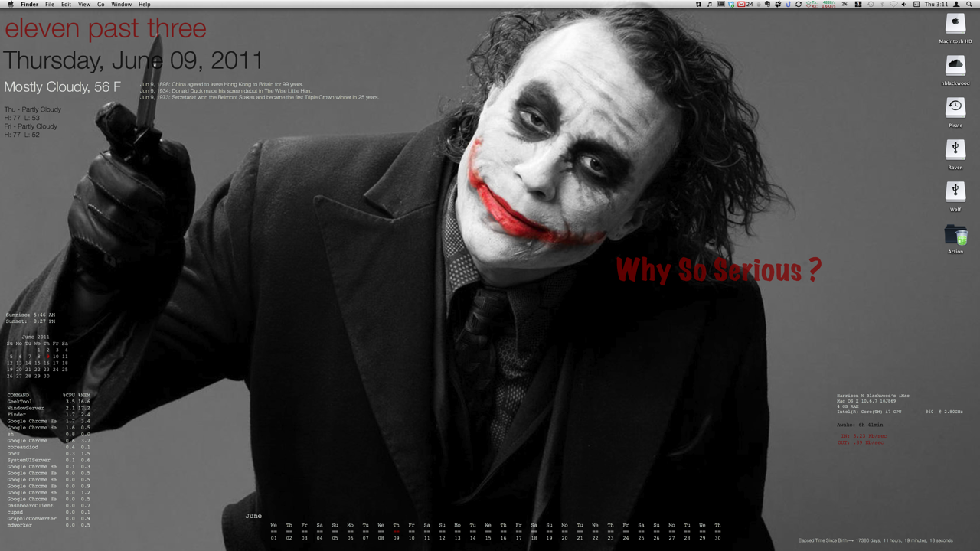Open the File menu

click(50, 5)
